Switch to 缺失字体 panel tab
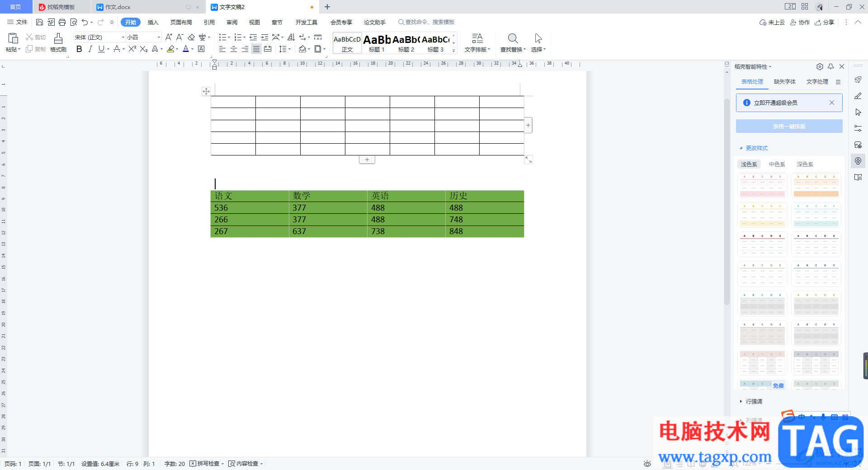Viewport: 868px width, 470px height. (x=784, y=82)
